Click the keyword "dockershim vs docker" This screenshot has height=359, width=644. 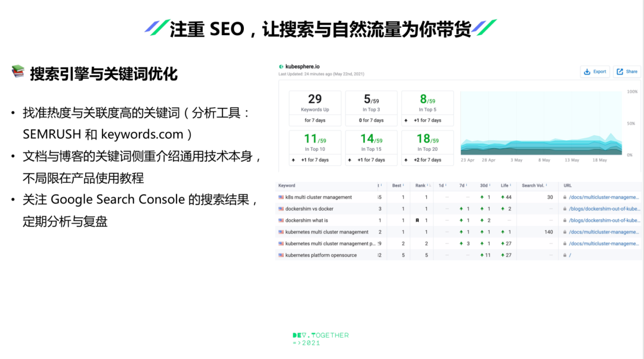[x=309, y=209]
